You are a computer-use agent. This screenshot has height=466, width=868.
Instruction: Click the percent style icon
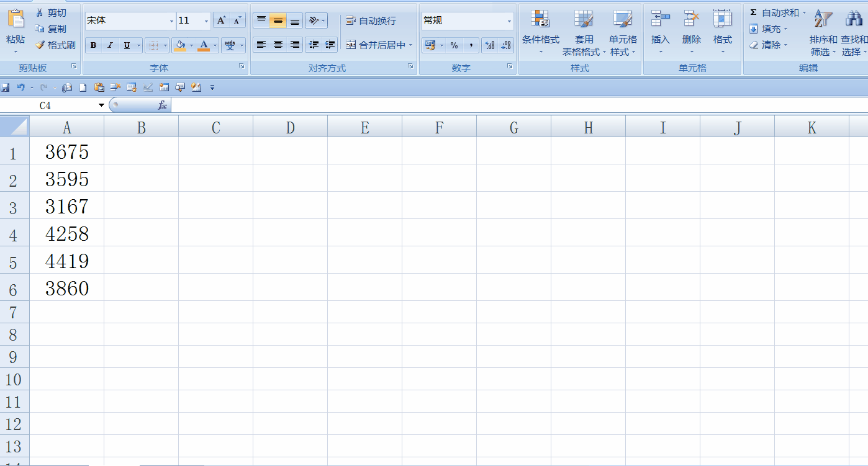(x=454, y=45)
